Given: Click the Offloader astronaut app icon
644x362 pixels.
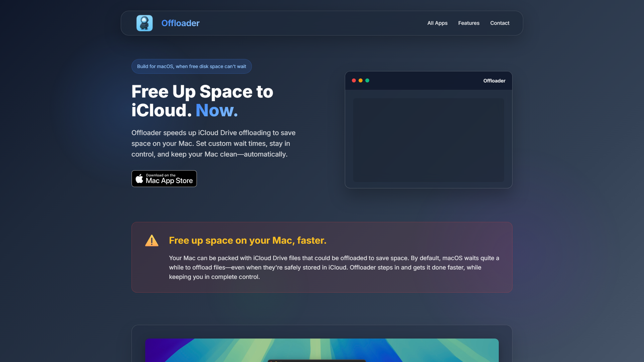Looking at the screenshot, I should coord(144,23).
